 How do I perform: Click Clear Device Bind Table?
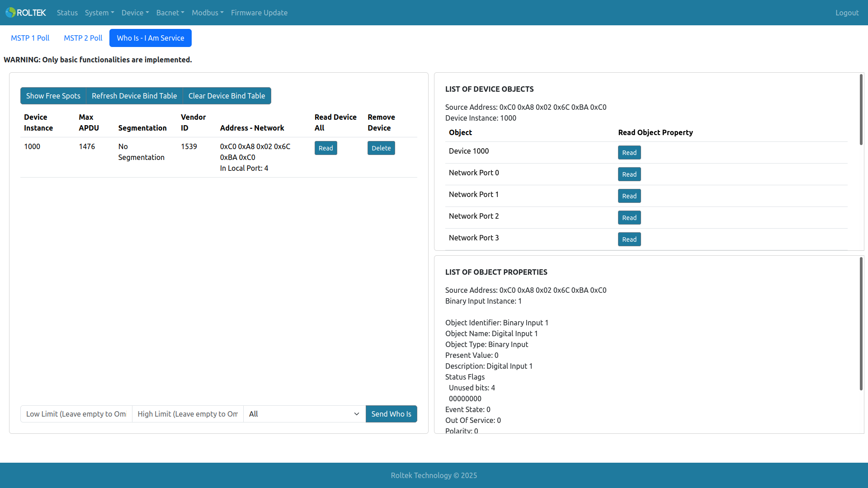tap(227, 96)
